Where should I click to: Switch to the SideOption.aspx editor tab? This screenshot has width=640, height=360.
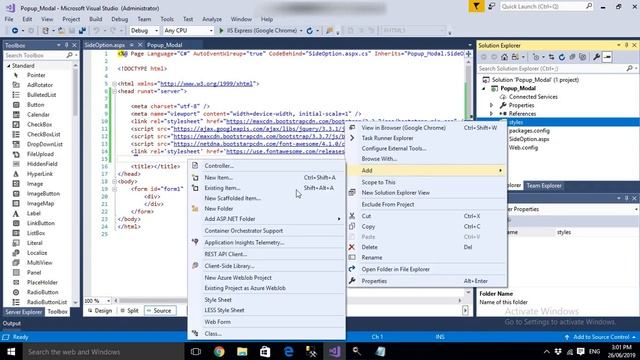(x=105, y=45)
